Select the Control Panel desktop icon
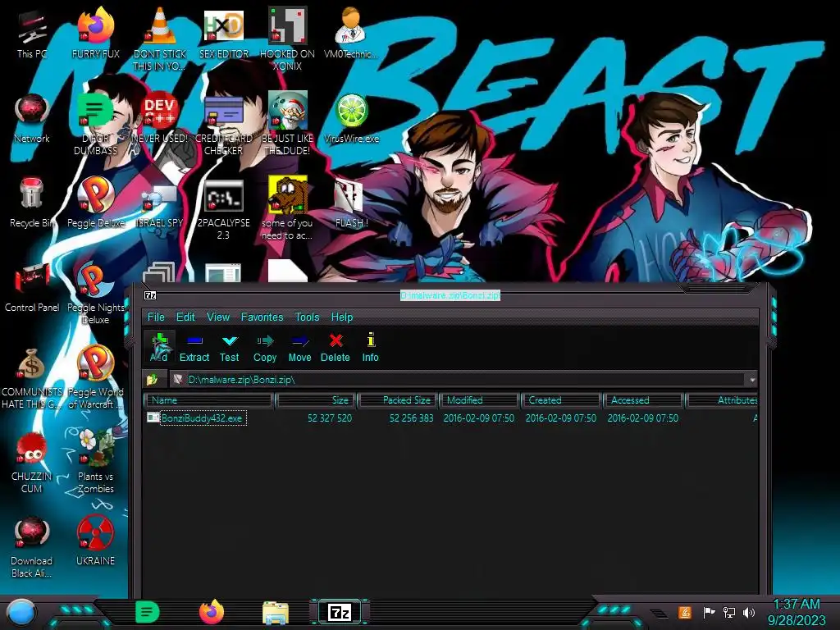The width and height of the screenshot is (840, 630). click(32, 287)
